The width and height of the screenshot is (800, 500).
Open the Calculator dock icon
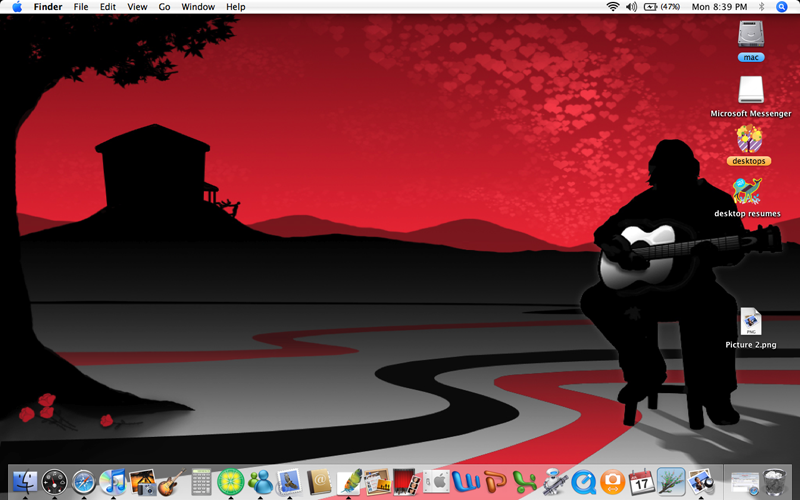click(x=201, y=482)
